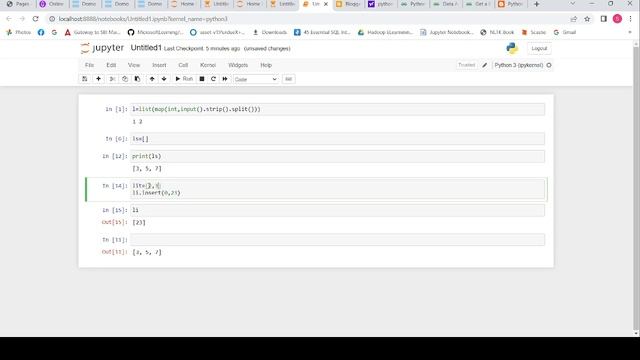Click the Python logo icon
Screen dimensions: 640x360
(512, 48)
